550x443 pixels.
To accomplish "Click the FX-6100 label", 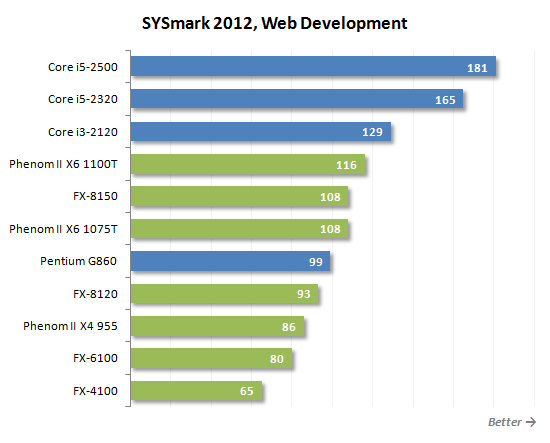I will tap(95, 358).
